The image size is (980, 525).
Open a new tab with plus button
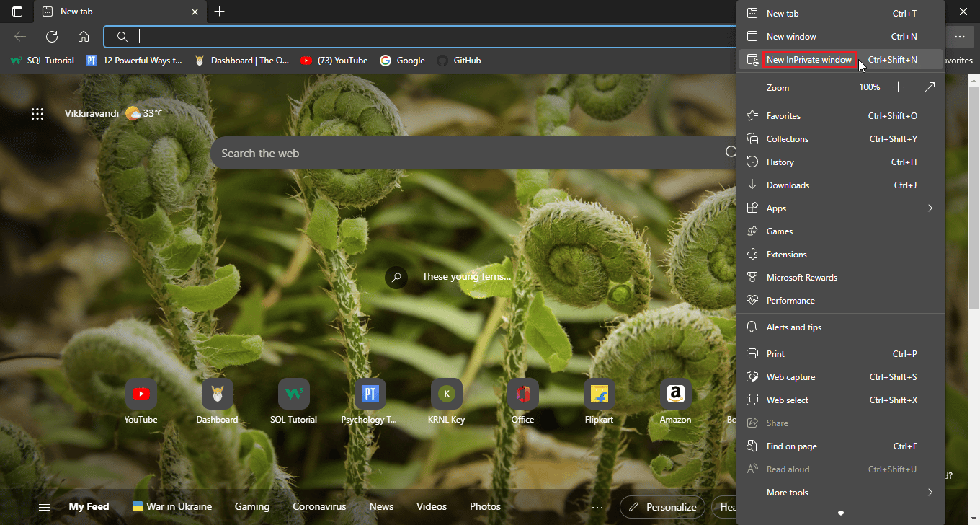click(x=220, y=12)
